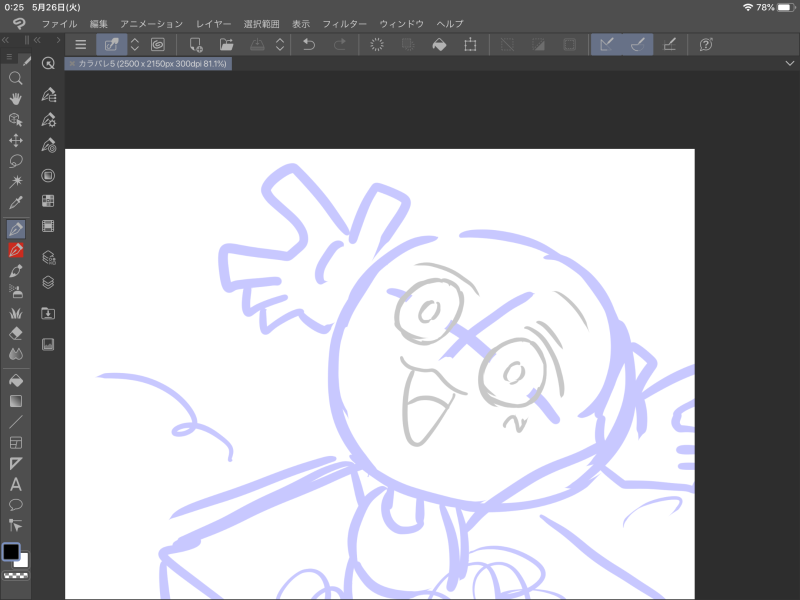Collapse tool palette with leftmost double chevron

click(6, 40)
